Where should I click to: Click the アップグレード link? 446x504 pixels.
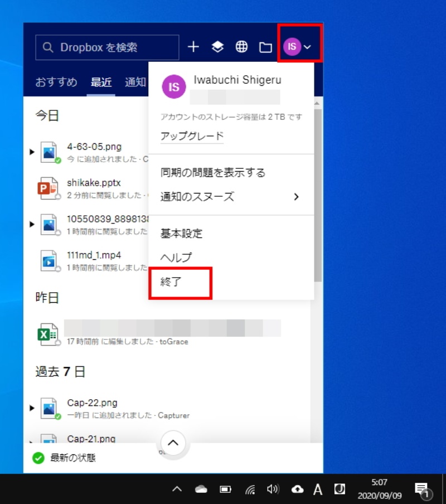(x=192, y=137)
